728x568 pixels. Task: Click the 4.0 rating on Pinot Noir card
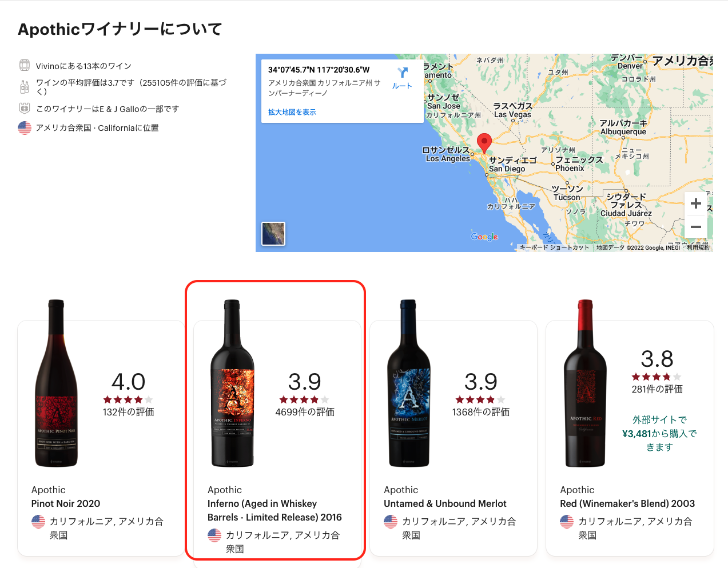point(129,381)
